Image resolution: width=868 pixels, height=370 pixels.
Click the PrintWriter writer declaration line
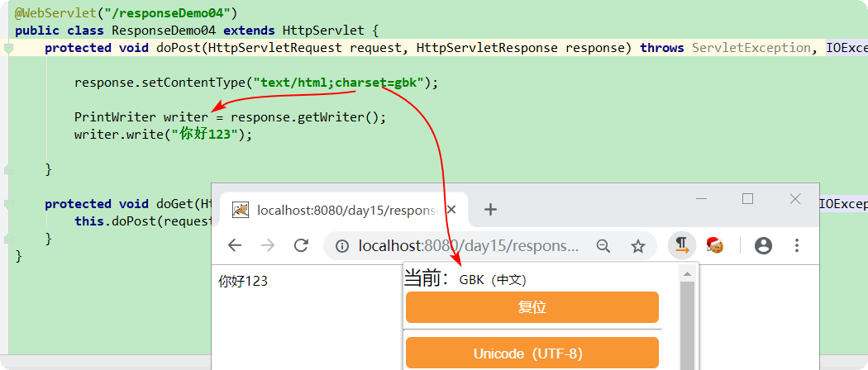[x=230, y=117]
